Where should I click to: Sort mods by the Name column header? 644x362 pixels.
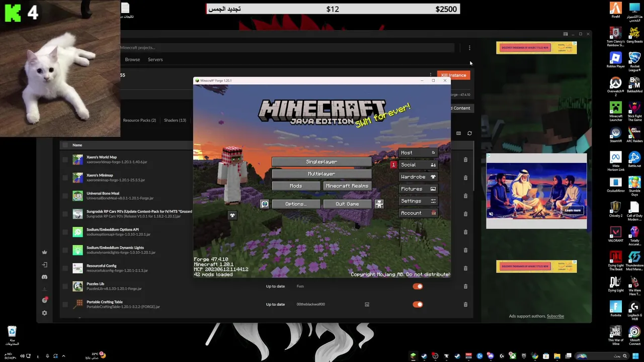click(x=77, y=145)
